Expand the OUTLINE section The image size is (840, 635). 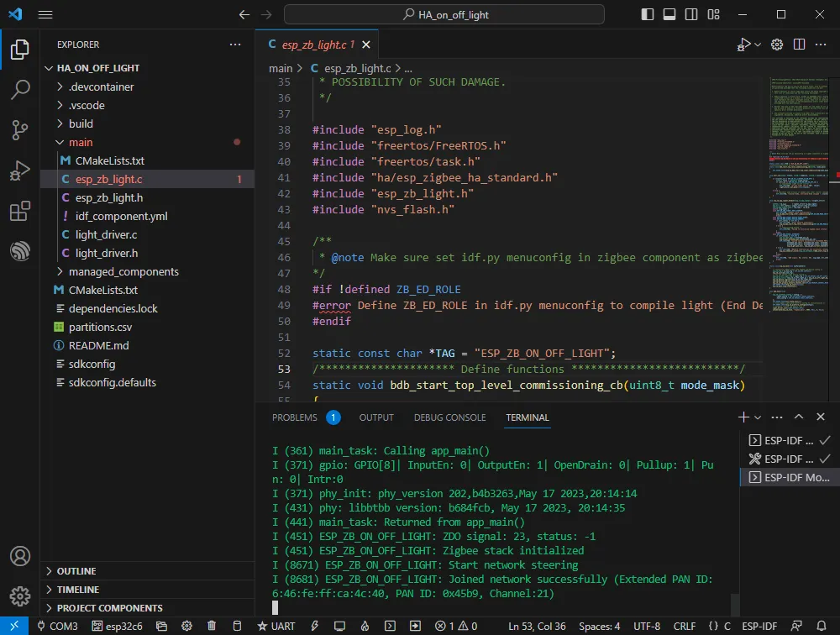coord(76,571)
